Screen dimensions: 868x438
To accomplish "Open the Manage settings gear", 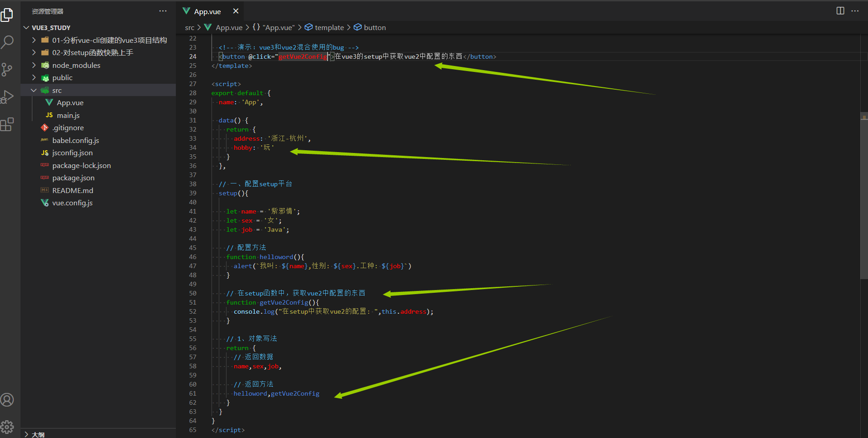I will [x=7, y=427].
